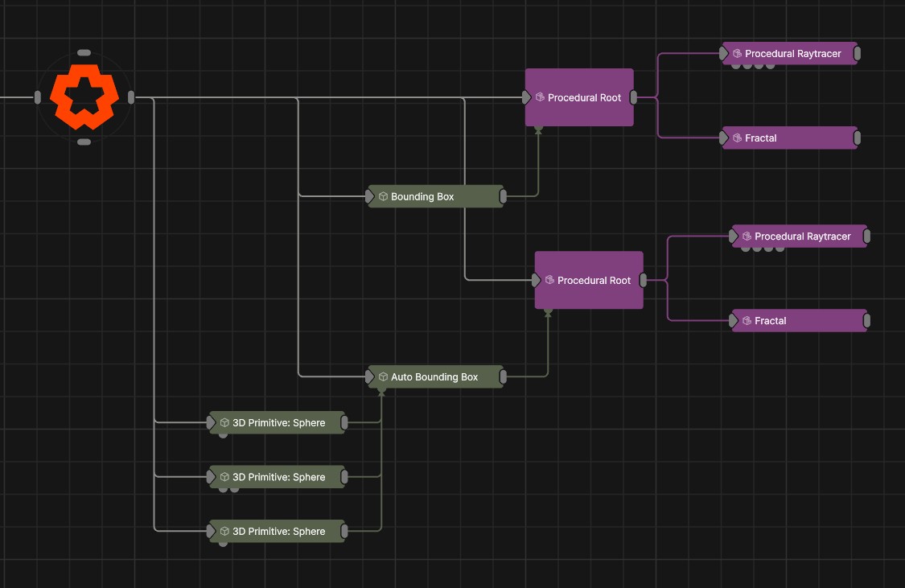The width and height of the screenshot is (905, 588).
Task: Select the Bounding Box node title
Action: point(422,196)
